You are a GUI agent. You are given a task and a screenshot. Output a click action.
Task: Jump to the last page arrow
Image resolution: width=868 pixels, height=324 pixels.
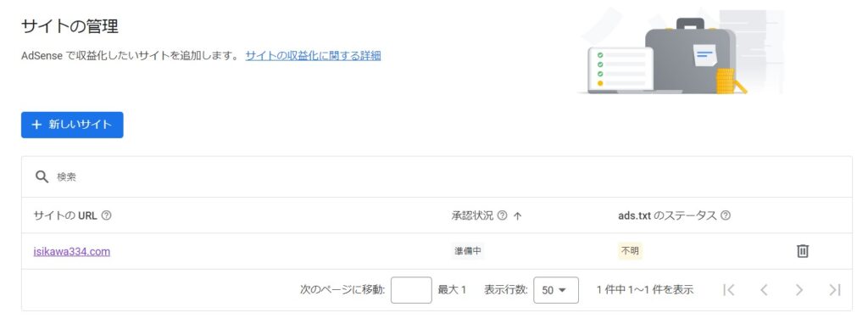[x=834, y=290]
